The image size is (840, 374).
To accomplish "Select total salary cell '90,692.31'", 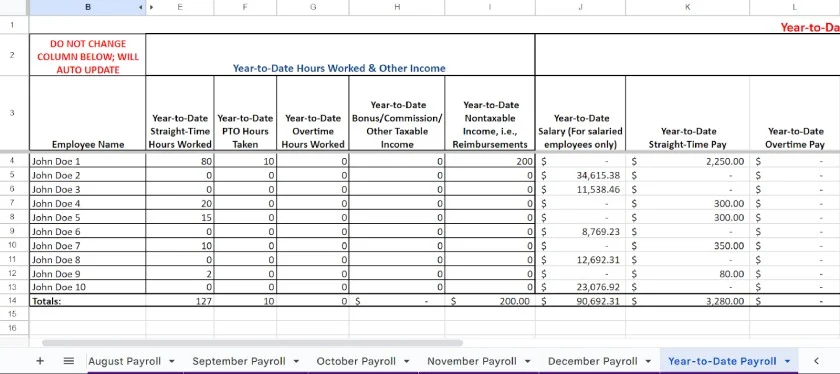I will tap(580, 301).
